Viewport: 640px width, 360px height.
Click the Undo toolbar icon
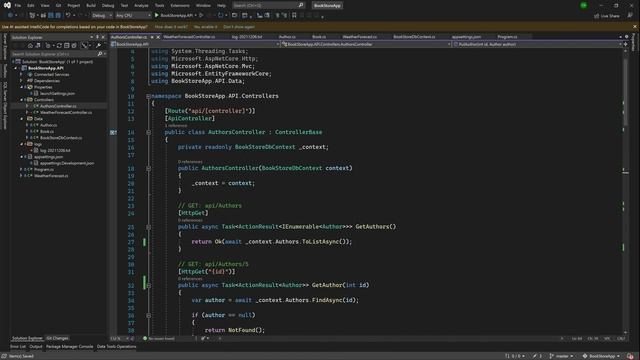point(68,15)
